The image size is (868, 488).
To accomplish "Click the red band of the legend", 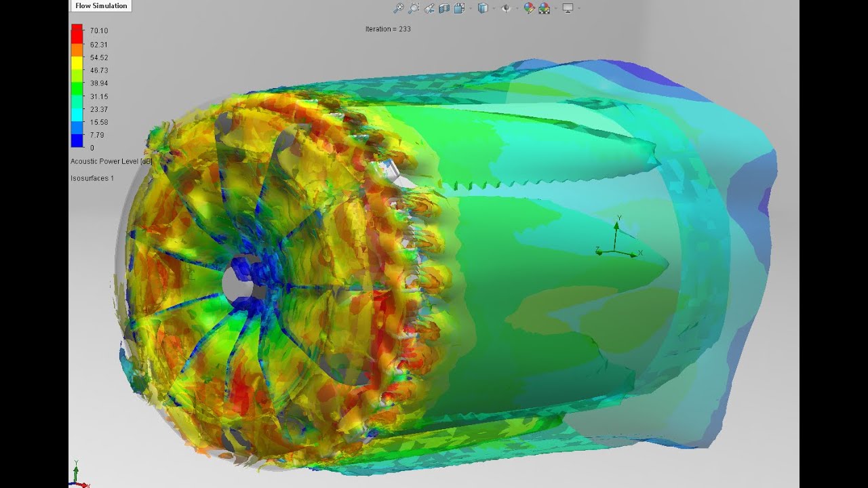I will (77, 34).
